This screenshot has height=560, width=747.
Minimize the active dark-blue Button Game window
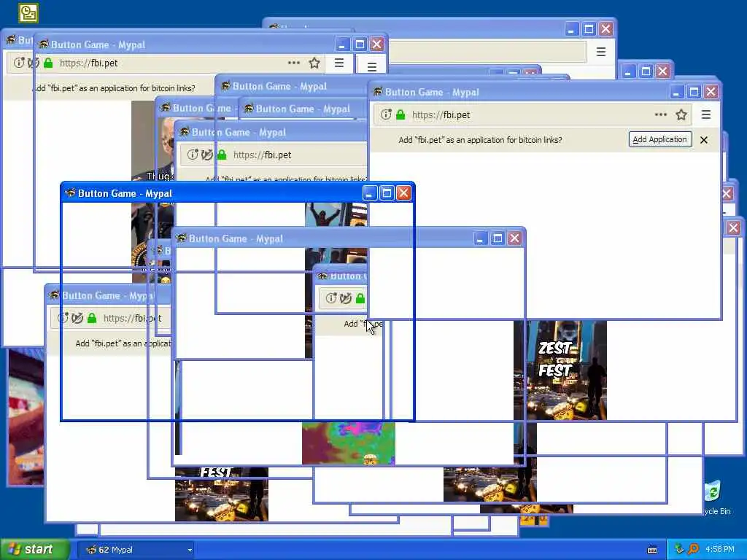370,192
